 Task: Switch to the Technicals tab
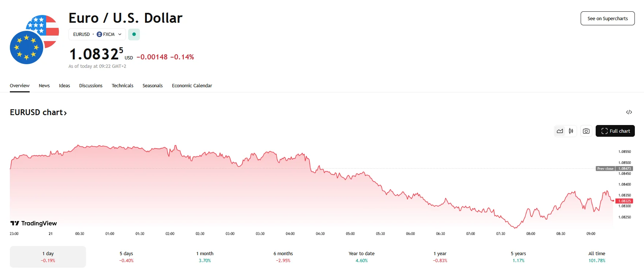[x=122, y=86]
